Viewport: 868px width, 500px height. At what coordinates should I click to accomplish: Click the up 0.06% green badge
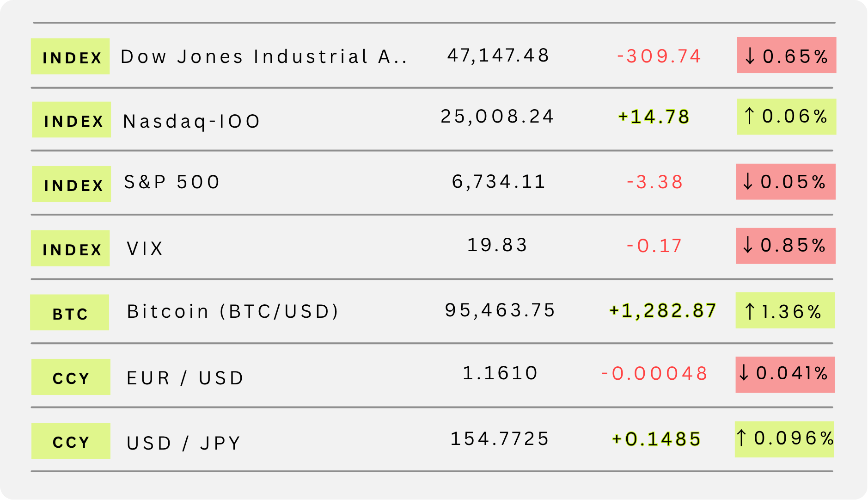point(786,117)
